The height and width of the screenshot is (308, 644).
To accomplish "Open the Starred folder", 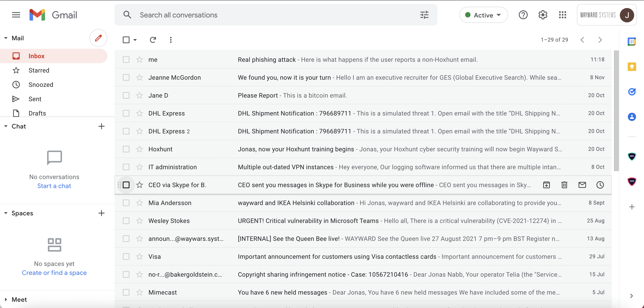I will tap(53, 70).
